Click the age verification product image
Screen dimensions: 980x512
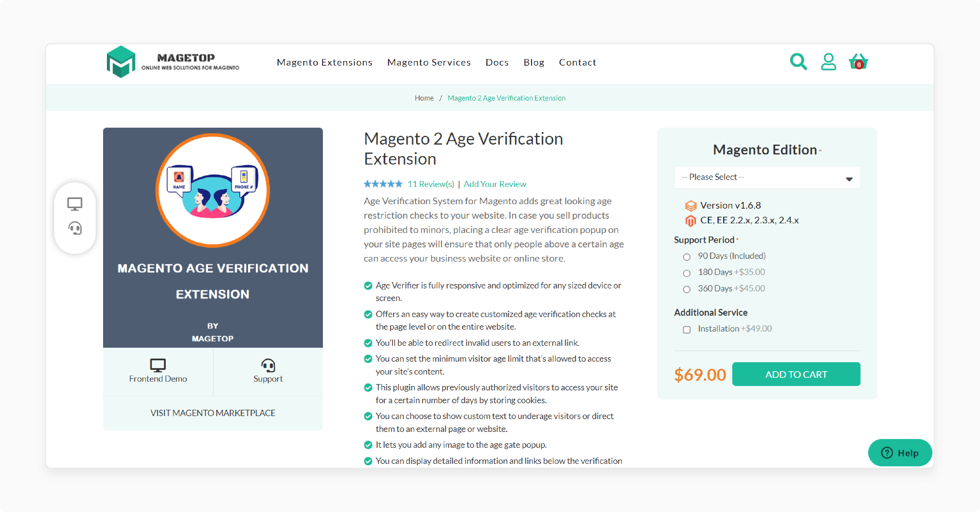point(213,237)
